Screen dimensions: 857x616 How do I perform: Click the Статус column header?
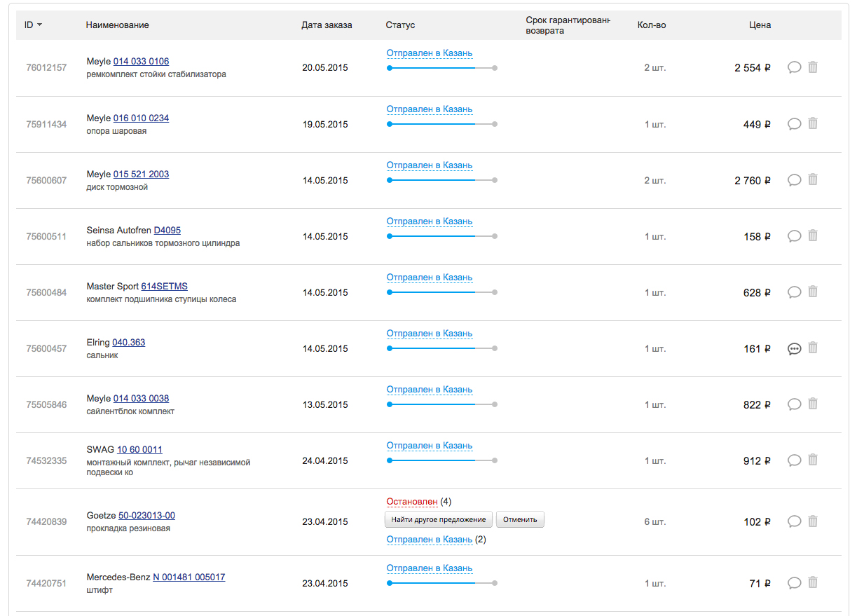point(400,25)
